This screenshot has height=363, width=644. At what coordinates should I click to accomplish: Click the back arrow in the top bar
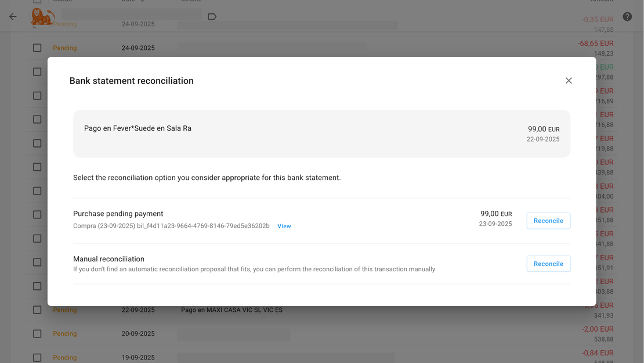point(13,17)
